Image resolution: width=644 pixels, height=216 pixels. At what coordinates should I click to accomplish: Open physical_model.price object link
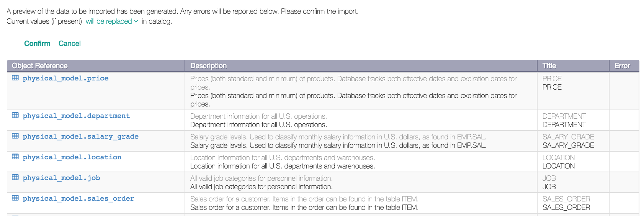pyautogui.click(x=65, y=78)
